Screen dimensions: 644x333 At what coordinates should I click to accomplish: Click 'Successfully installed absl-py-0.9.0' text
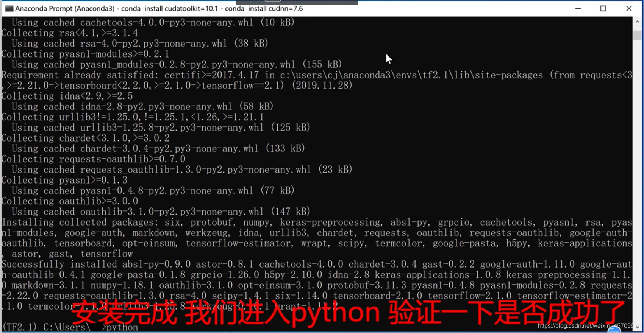pos(96,265)
